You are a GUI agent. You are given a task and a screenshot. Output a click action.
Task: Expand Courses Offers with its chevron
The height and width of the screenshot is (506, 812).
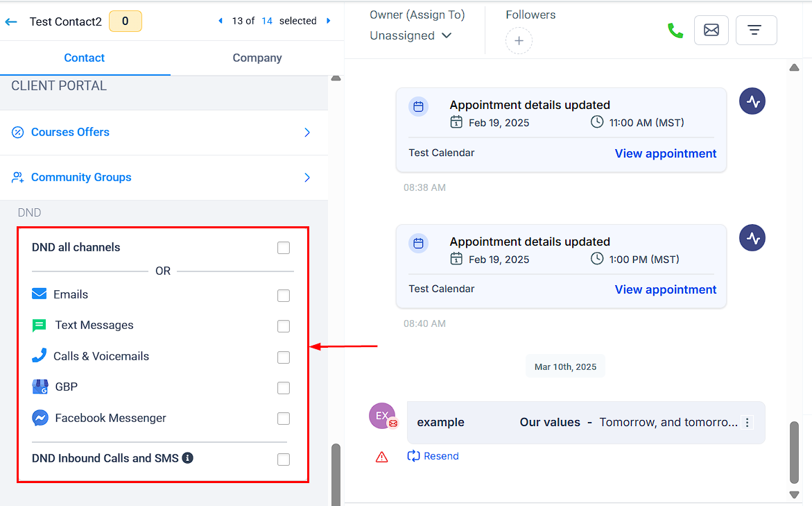coord(307,132)
